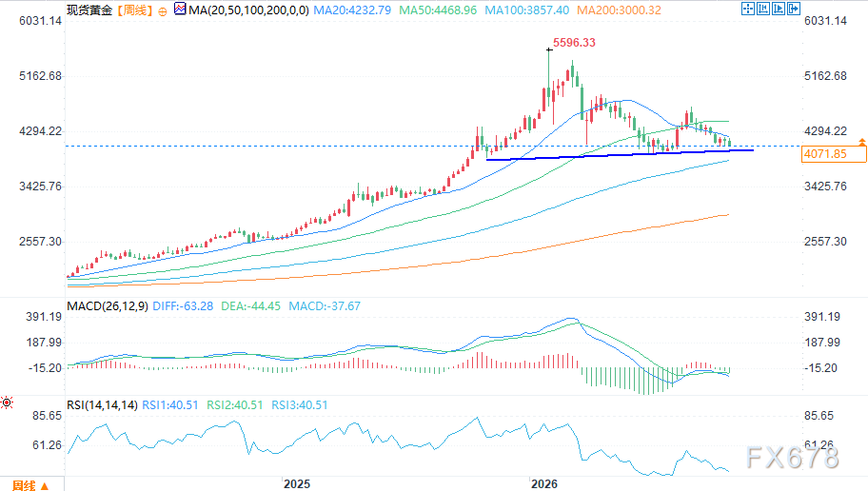The height and width of the screenshot is (491, 868).
Task: Click the RSI1:40.51 reading
Action: point(170,405)
